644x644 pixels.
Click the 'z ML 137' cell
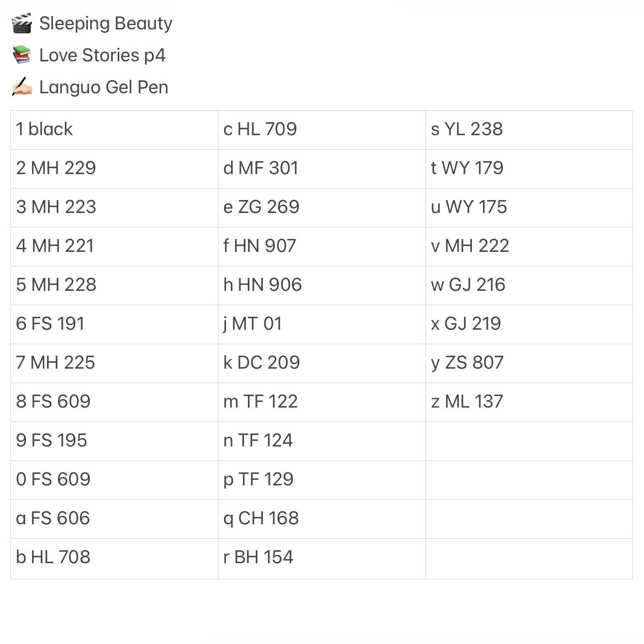(x=529, y=402)
